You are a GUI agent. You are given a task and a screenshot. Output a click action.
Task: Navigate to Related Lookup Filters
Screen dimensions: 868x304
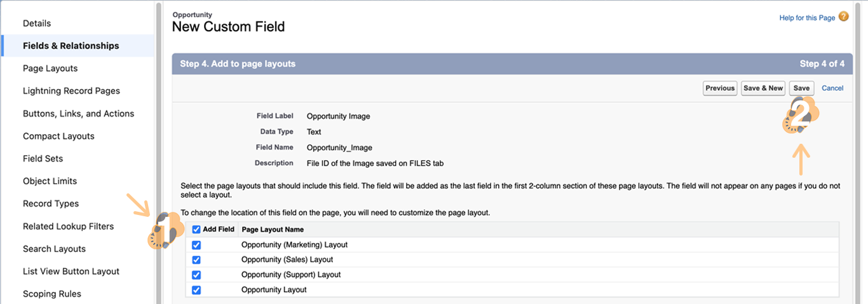pyautogui.click(x=68, y=226)
